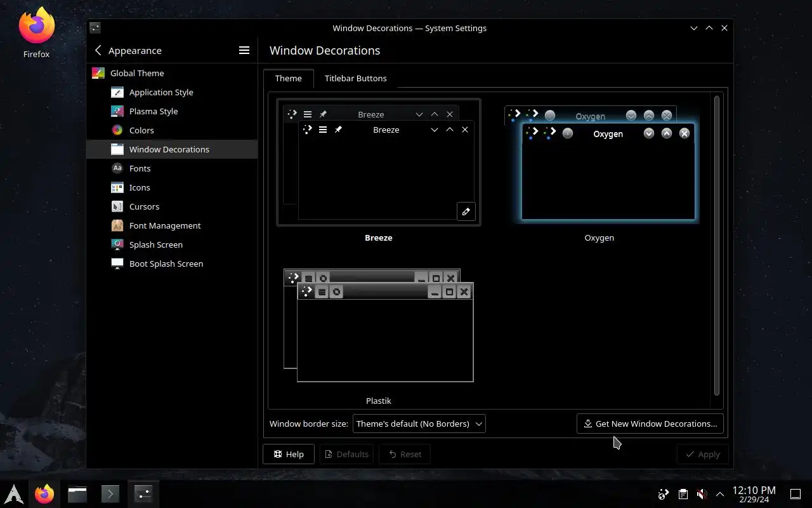This screenshot has width=812, height=508.
Task: Select Window Decorations in sidebar
Action: (172, 149)
